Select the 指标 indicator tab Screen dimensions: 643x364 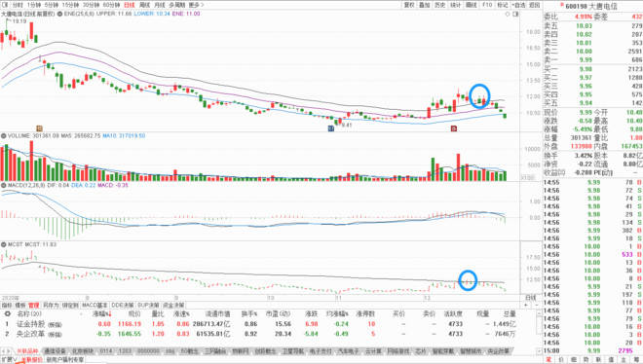(7, 305)
